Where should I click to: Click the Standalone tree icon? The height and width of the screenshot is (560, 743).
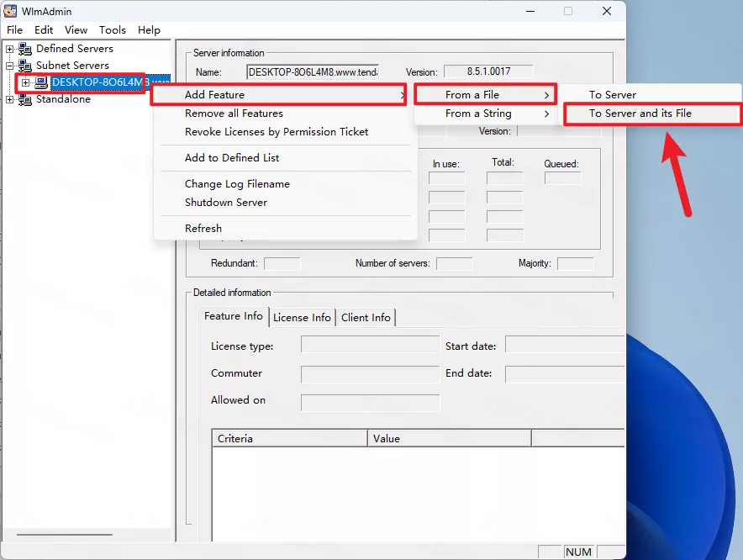click(25, 99)
